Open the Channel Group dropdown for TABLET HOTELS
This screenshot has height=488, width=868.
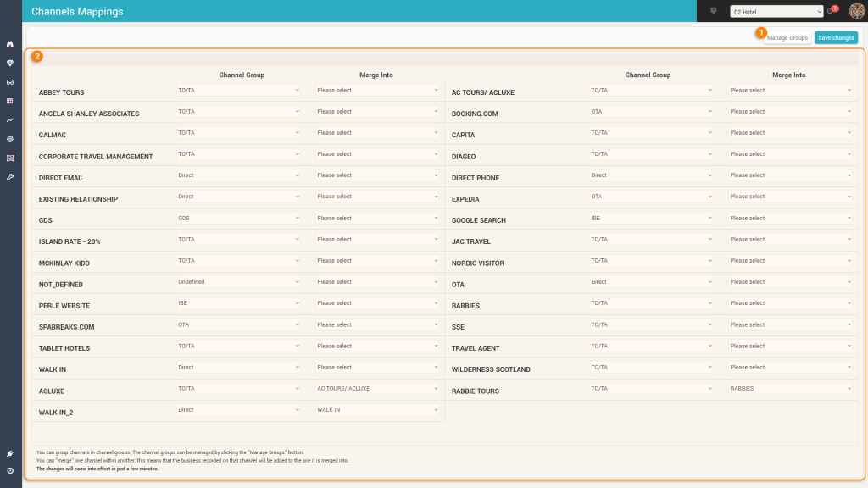[238, 346]
